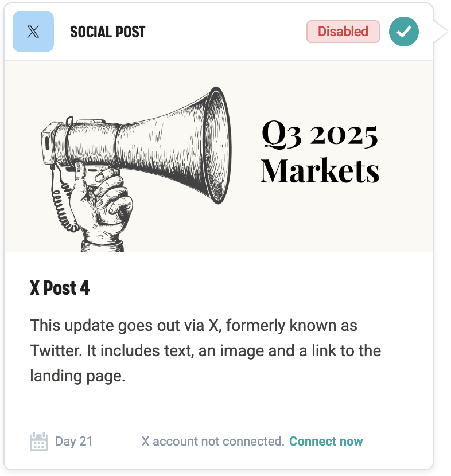Click the word Twitter in the description
451x476 pixels.
[x=55, y=351]
